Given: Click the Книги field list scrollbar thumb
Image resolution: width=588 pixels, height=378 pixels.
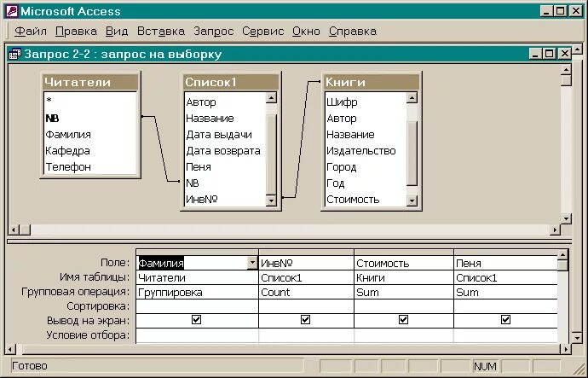Looking at the screenshot, I should coord(412,154).
